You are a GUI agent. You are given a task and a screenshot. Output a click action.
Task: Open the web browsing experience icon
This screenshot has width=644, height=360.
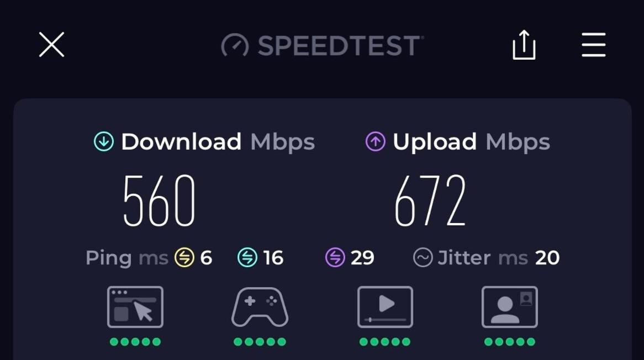point(135,307)
